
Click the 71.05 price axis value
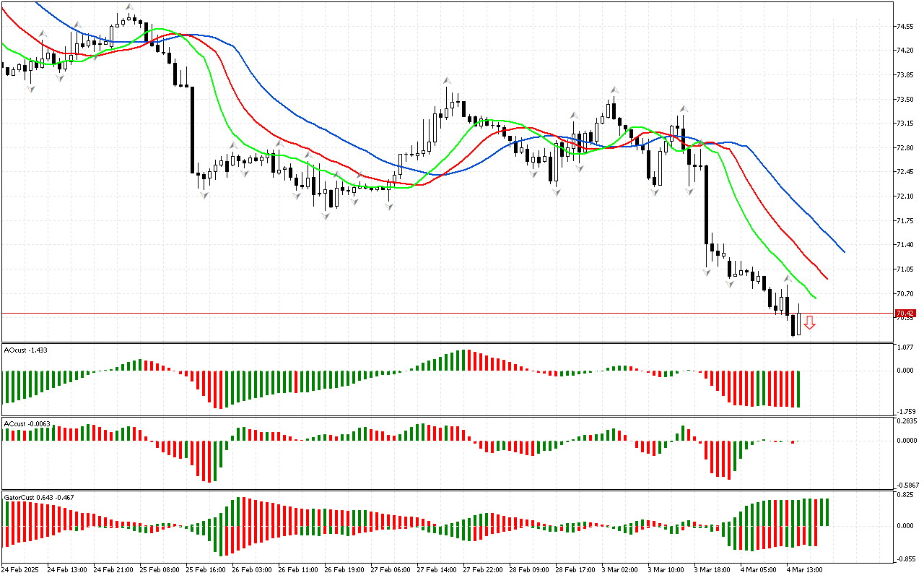pos(905,269)
